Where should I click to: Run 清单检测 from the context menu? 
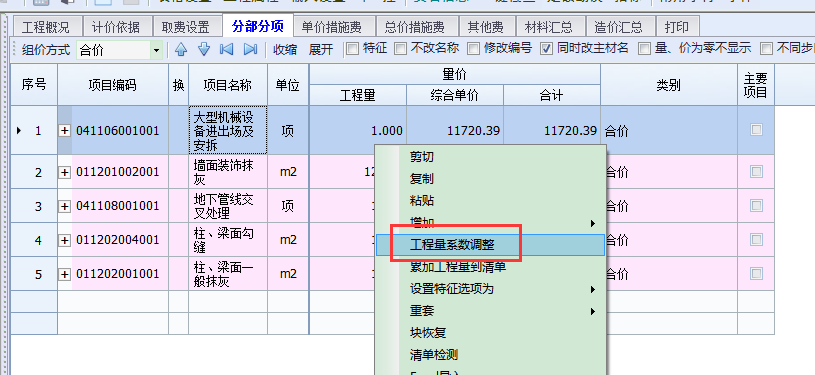point(490,355)
